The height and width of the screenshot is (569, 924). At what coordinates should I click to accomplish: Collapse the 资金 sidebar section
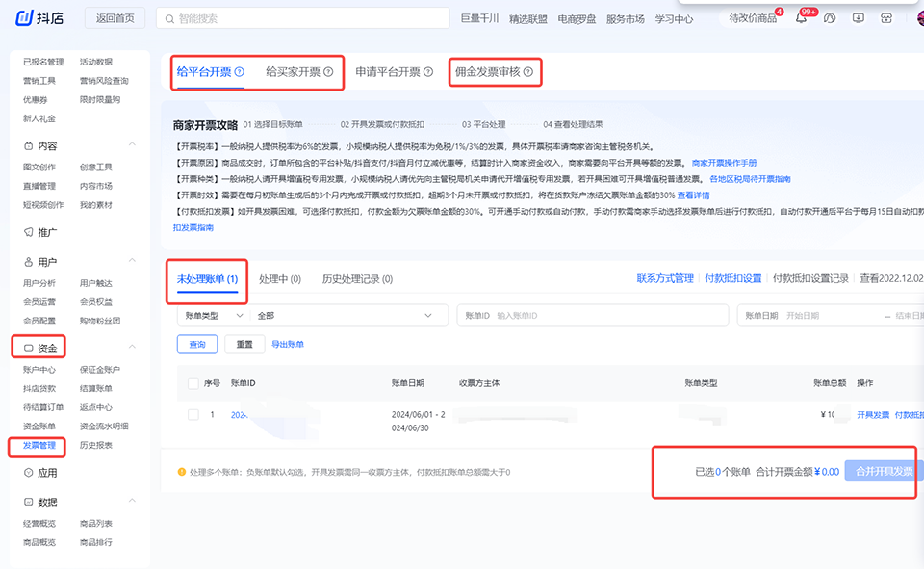click(x=132, y=348)
